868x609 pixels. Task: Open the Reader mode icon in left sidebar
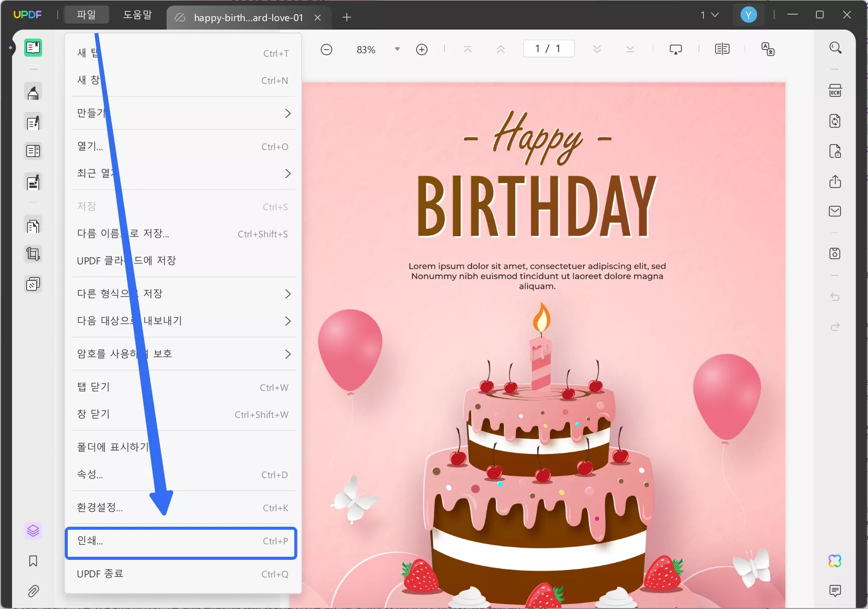click(x=33, y=48)
